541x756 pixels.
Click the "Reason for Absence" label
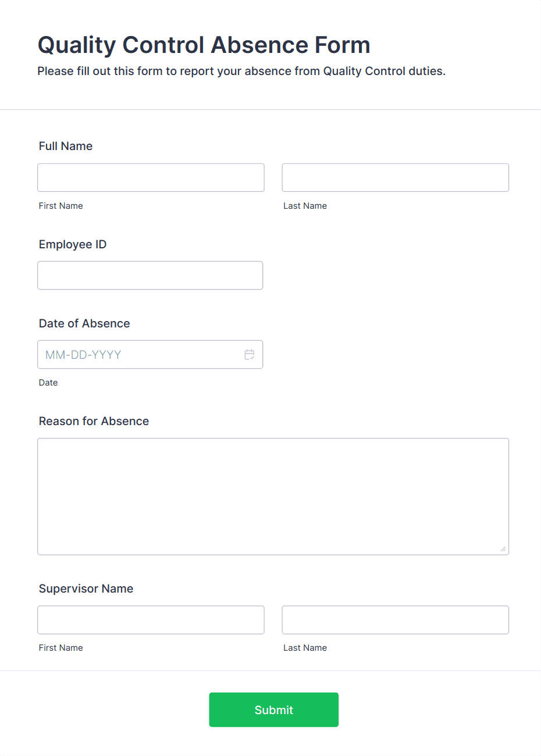click(x=94, y=421)
